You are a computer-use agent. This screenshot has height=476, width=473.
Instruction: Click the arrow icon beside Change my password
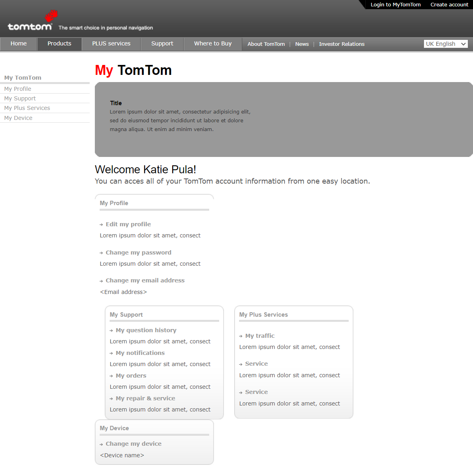pyautogui.click(x=101, y=253)
